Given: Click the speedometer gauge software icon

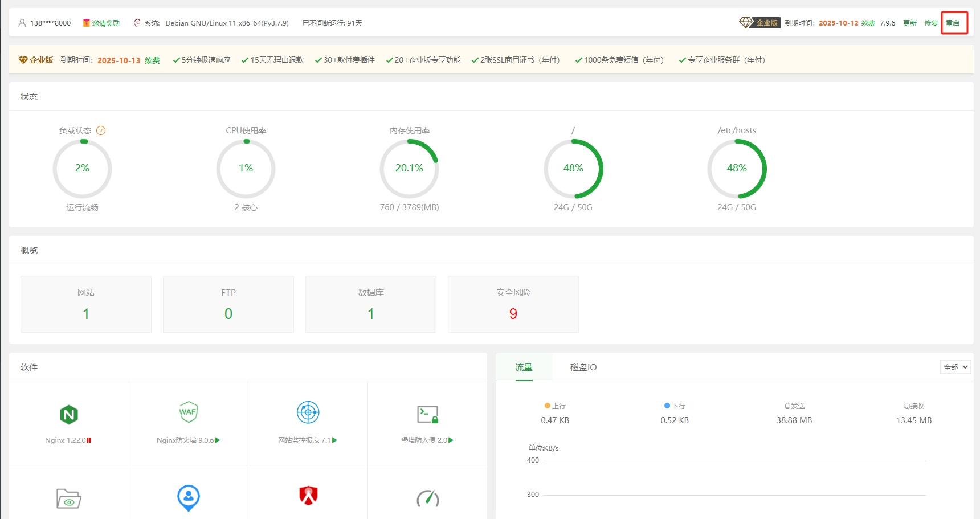Looking at the screenshot, I should (x=427, y=498).
